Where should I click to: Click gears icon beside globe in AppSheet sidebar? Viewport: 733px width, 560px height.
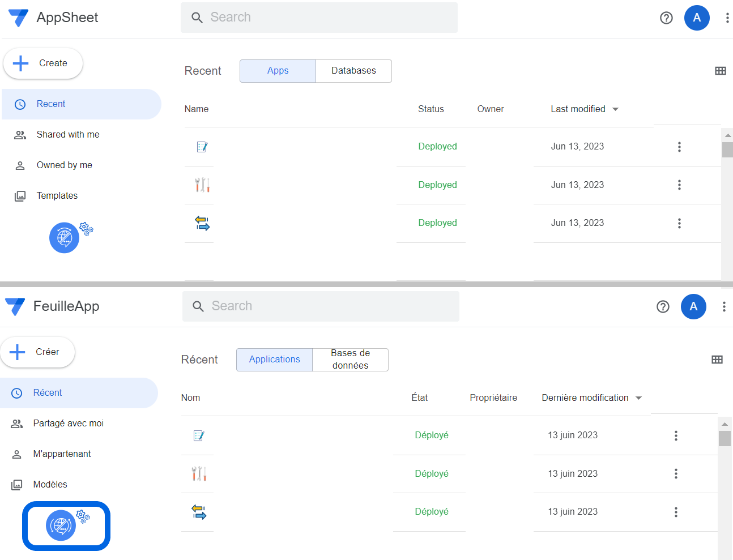click(x=86, y=229)
